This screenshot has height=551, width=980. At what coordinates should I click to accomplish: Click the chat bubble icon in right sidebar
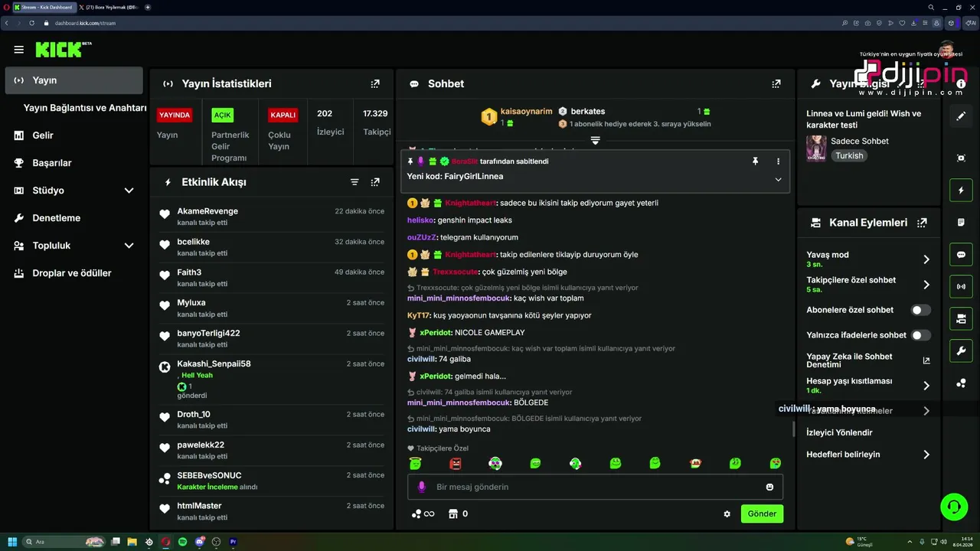(x=961, y=255)
